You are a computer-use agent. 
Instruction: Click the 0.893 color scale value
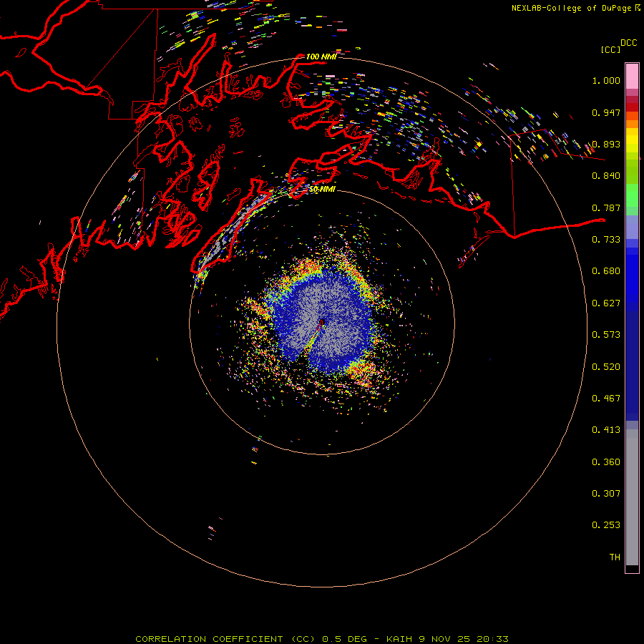pos(606,144)
